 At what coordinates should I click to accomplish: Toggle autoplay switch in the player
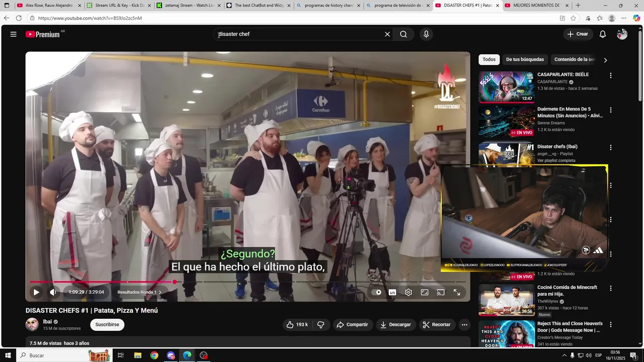[x=376, y=292]
